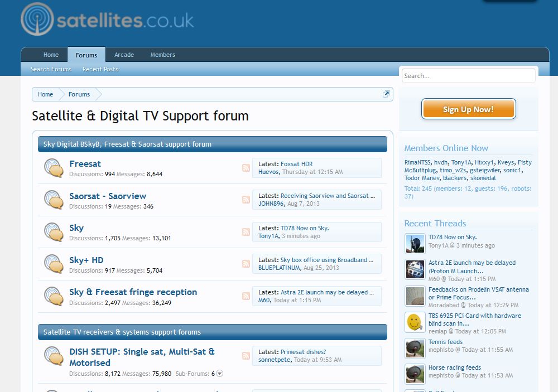Open DISH SETUP: Single sat, Multi-Sat & Motorised
This screenshot has width=558, height=392.
[x=142, y=357]
